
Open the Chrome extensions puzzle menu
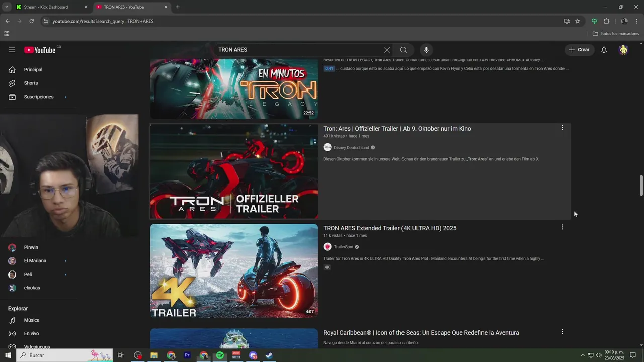pyautogui.click(x=606, y=21)
